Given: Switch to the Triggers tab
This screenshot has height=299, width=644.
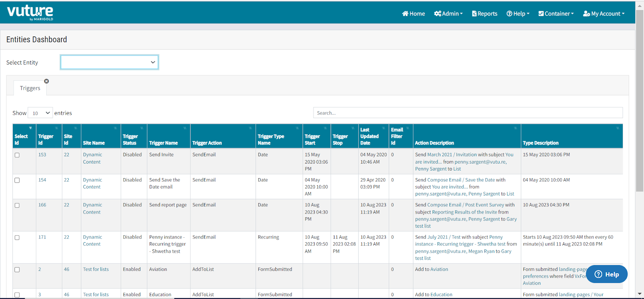Looking at the screenshot, I should 30,88.
